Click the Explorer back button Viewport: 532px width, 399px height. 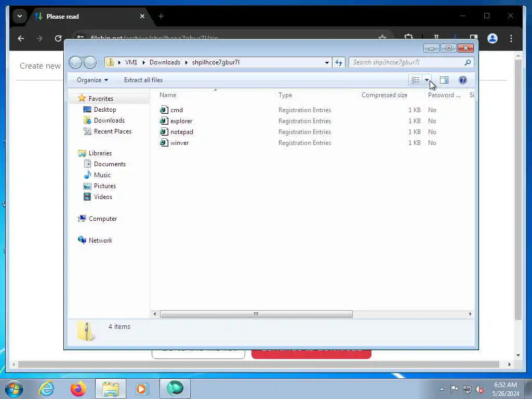(x=75, y=62)
